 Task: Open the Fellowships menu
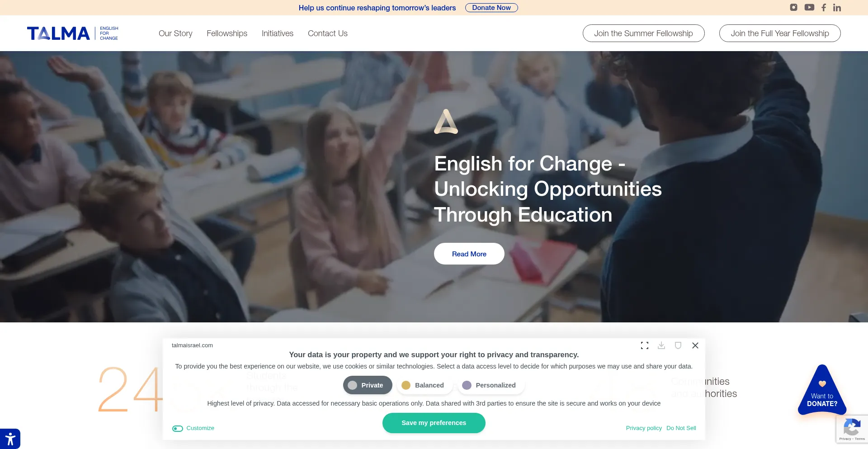[227, 33]
